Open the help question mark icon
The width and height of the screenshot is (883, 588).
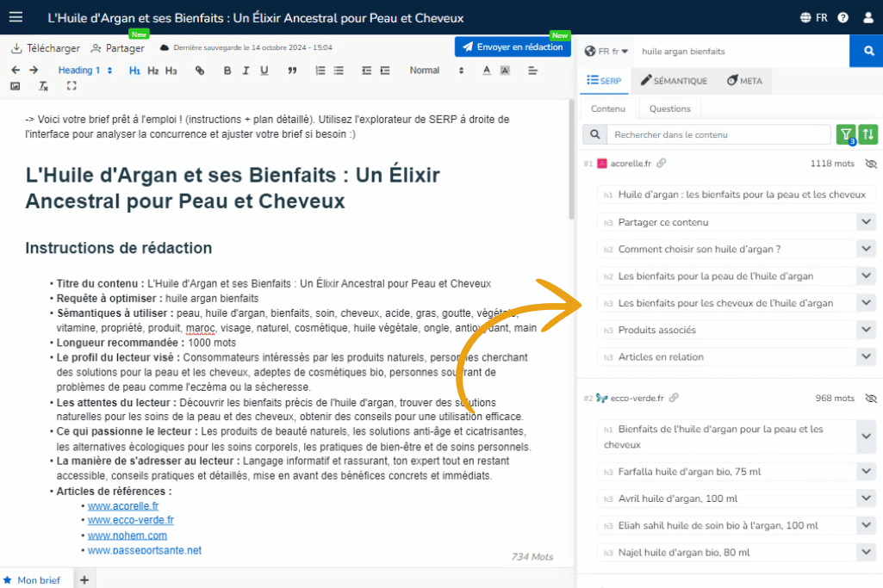[x=843, y=17]
